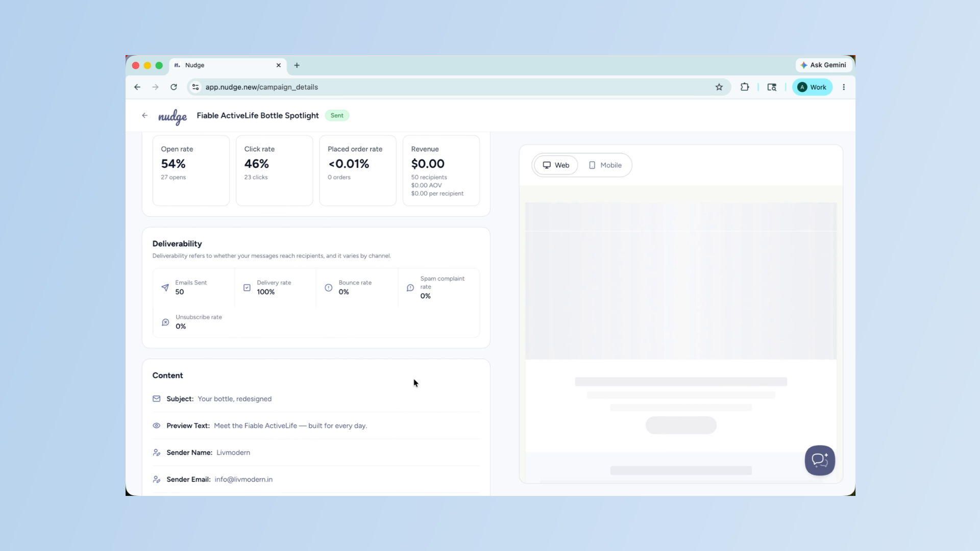This screenshot has height=551, width=980.
Task: Switch preview to Web view
Action: (556, 165)
